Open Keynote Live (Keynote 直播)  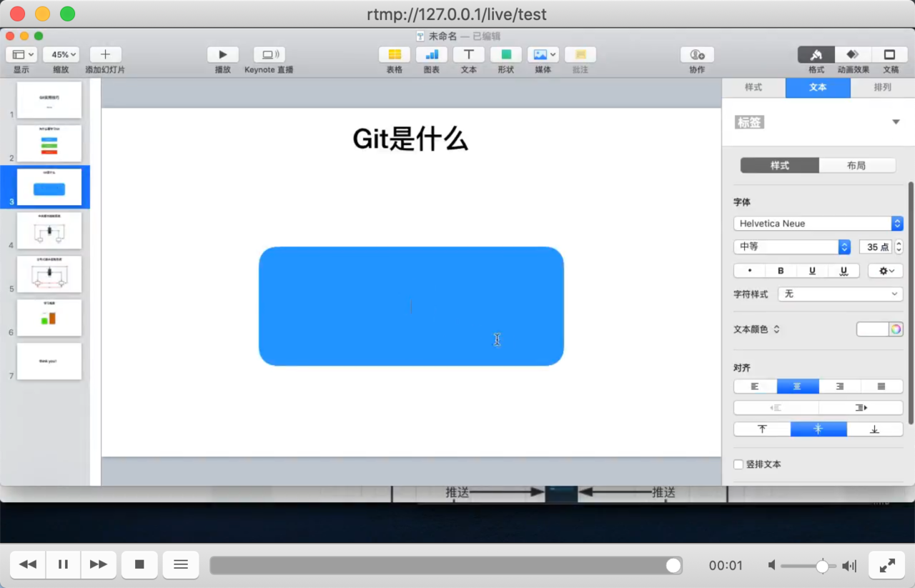click(x=269, y=54)
